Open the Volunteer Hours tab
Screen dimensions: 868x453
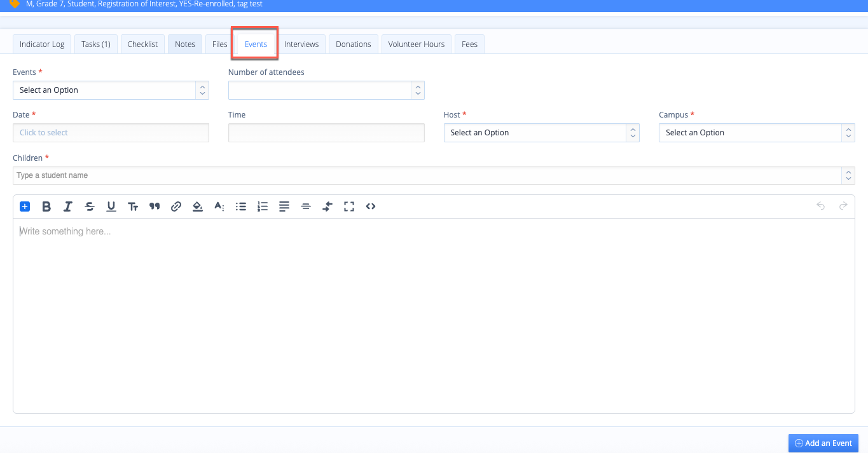pyautogui.click(x=417, y=44)
